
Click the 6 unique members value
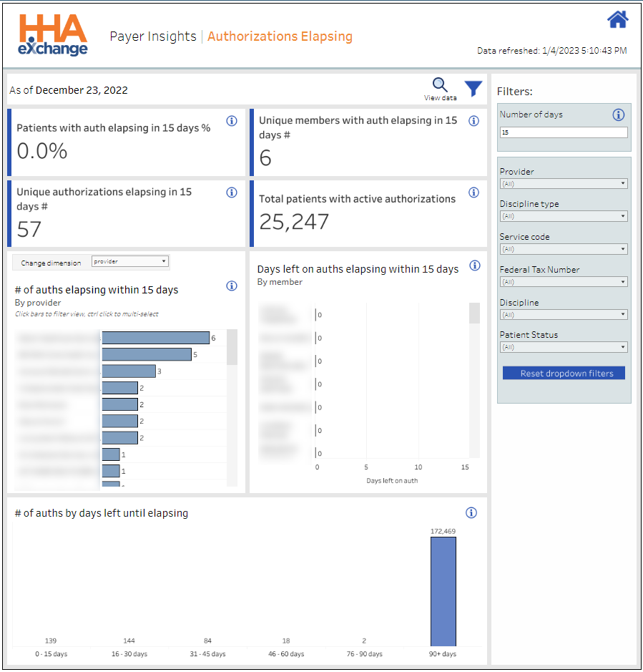point(265,157)
